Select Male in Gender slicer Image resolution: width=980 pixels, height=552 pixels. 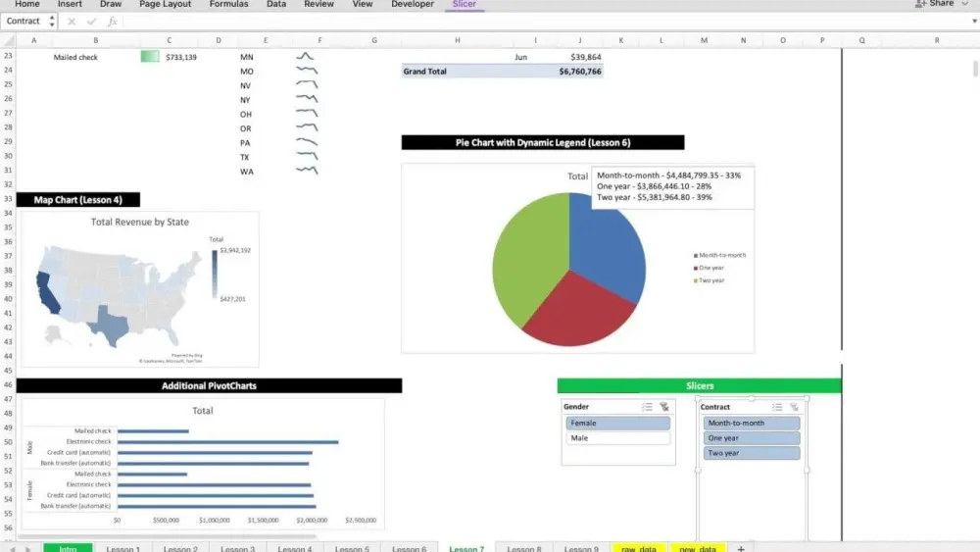(617, 438)
